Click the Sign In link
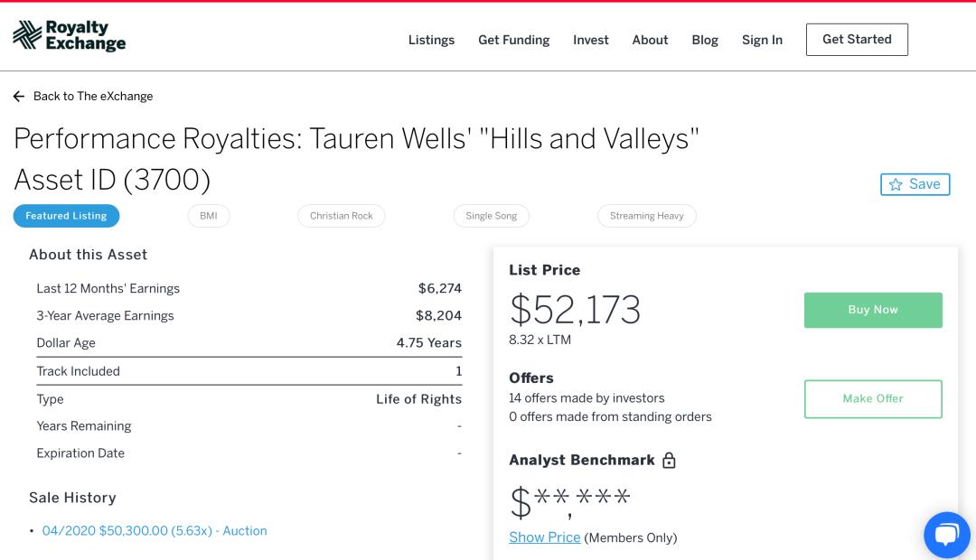Image resolution: width=976 pixels, height=560 pixels. tap(762, 40)
